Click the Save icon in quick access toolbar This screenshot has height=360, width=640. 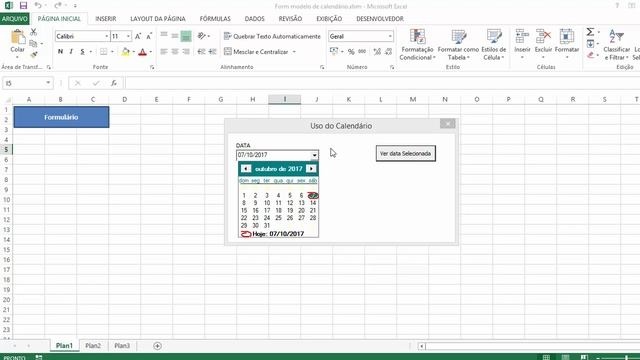pos(23,6)
